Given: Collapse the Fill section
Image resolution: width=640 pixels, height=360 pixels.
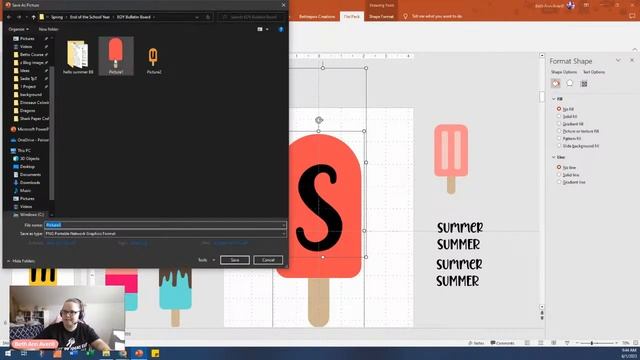Looking at the screenshot, I should (x=554, y=99).
